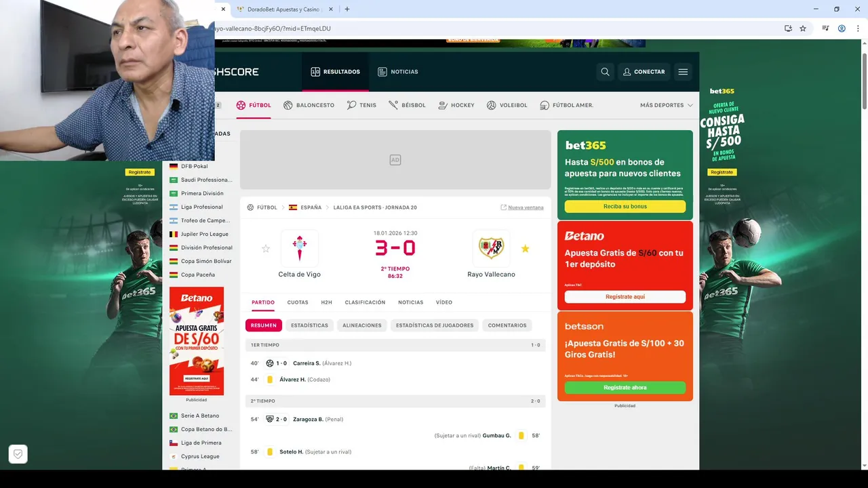This screenshot has height=488, width=868.
Task: Click Sotelo H. yellow card entry
Action: pos(291,452)
